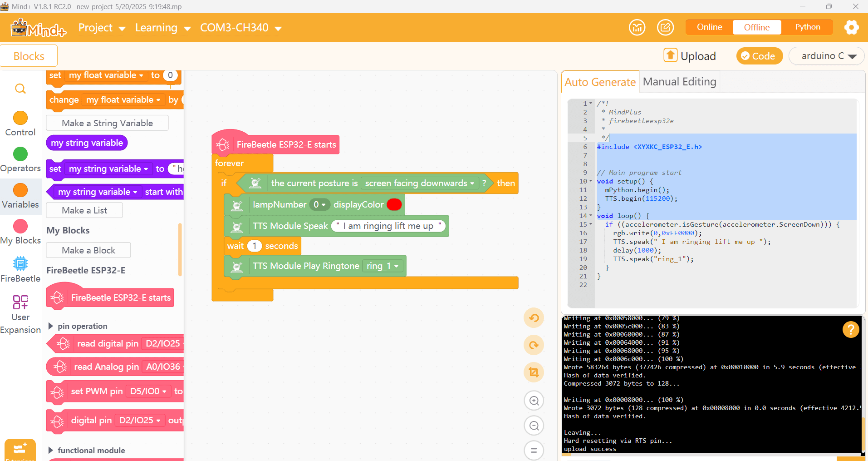Image resolution: width=868 pixels, height=461 pixels.
Task: Click the undo arrow on the workspace
Action: pos(534,318)
